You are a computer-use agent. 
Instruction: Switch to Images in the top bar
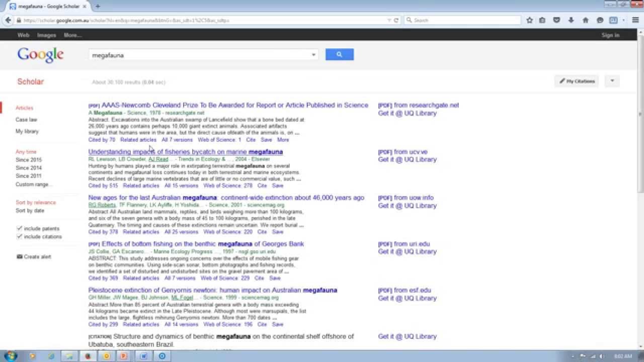coord(47,35)
